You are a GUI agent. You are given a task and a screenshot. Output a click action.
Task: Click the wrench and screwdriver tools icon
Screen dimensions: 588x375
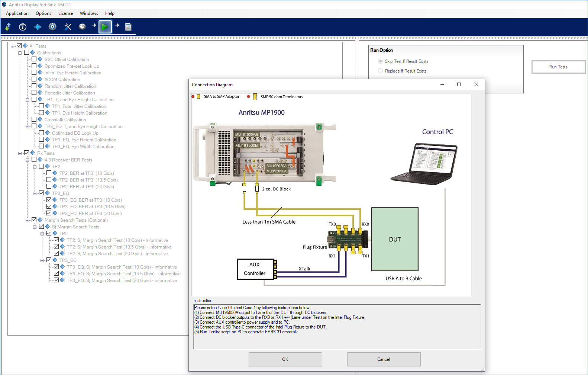pos(68,27)
